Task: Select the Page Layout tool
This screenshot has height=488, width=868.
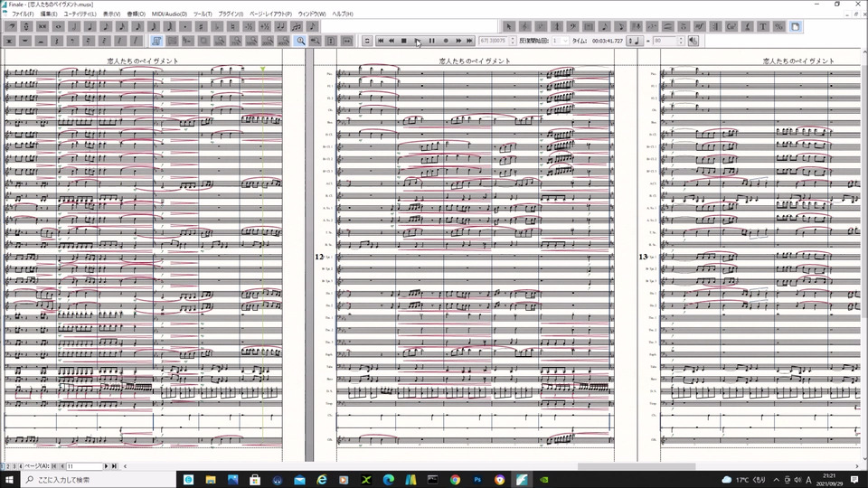Action: (795, 26)
